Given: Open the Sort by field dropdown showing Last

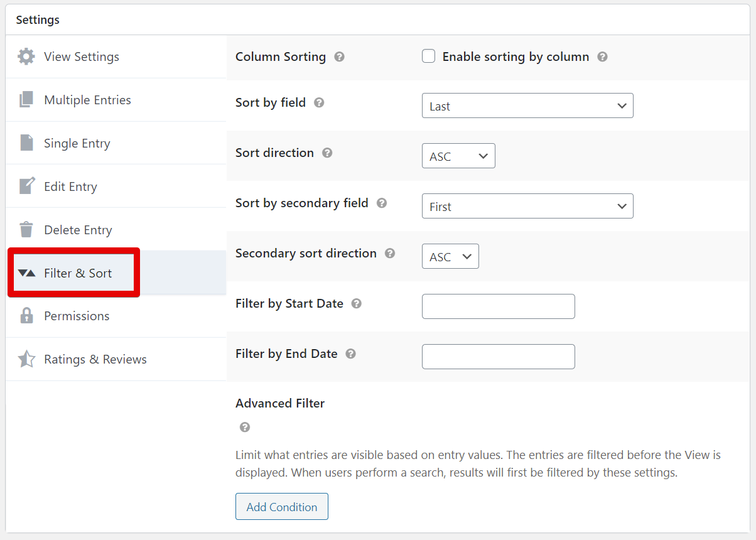Looking at the screenshot, I should coord(527,105).
